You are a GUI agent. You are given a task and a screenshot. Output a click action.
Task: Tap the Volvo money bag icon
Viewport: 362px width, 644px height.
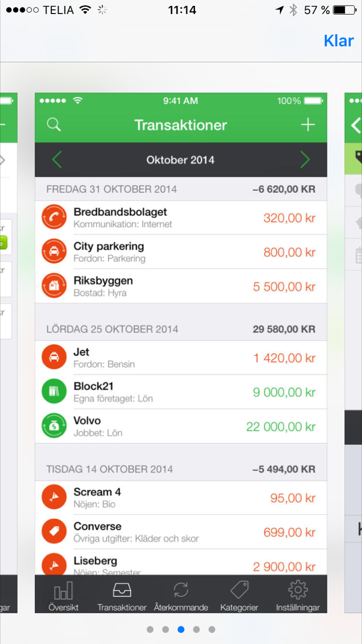click(x=54, y=426)
